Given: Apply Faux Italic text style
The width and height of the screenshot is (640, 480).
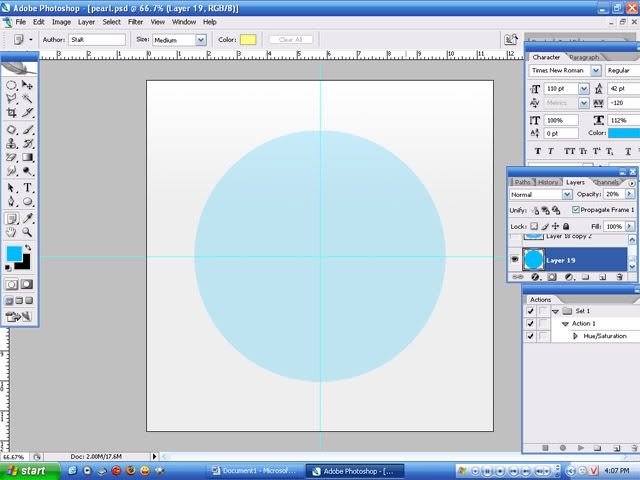Looking at the screenshot, I should (551, 151).
